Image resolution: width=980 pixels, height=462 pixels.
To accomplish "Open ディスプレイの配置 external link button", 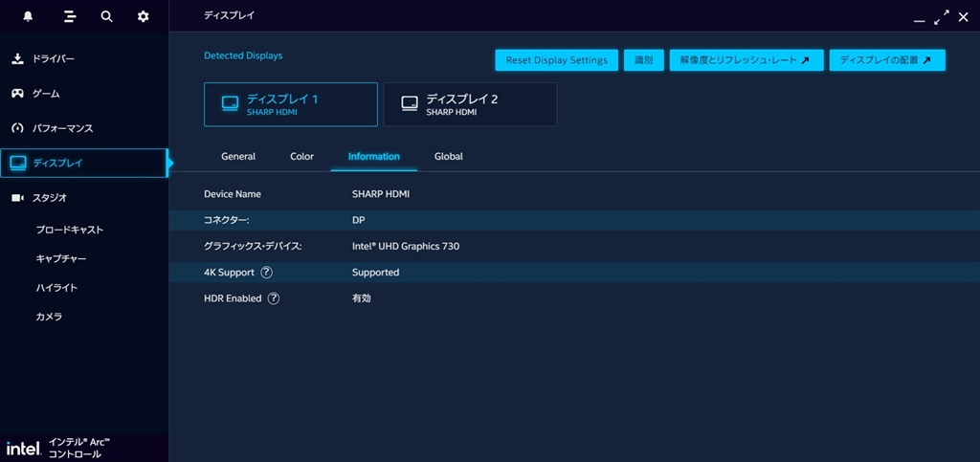I will [x=887, y=60].
